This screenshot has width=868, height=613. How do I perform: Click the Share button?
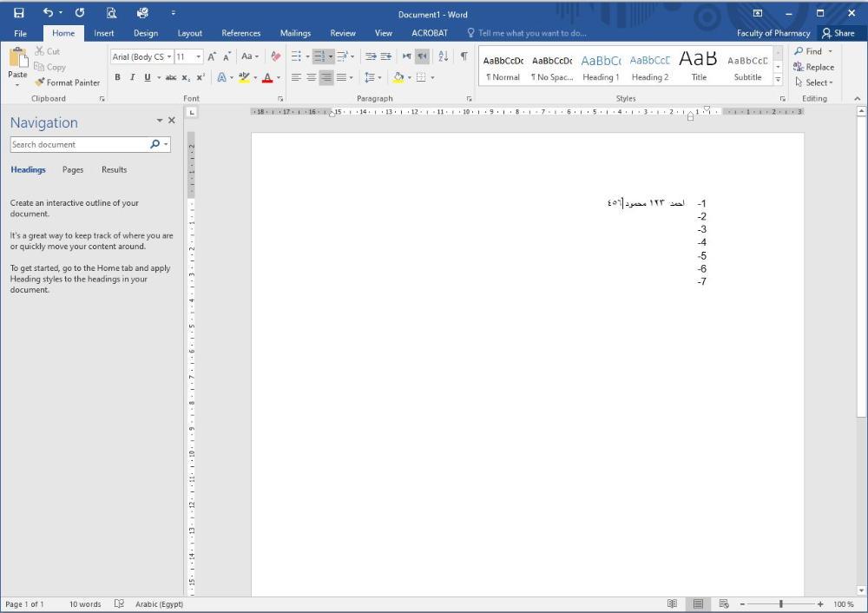pos(838,33)
